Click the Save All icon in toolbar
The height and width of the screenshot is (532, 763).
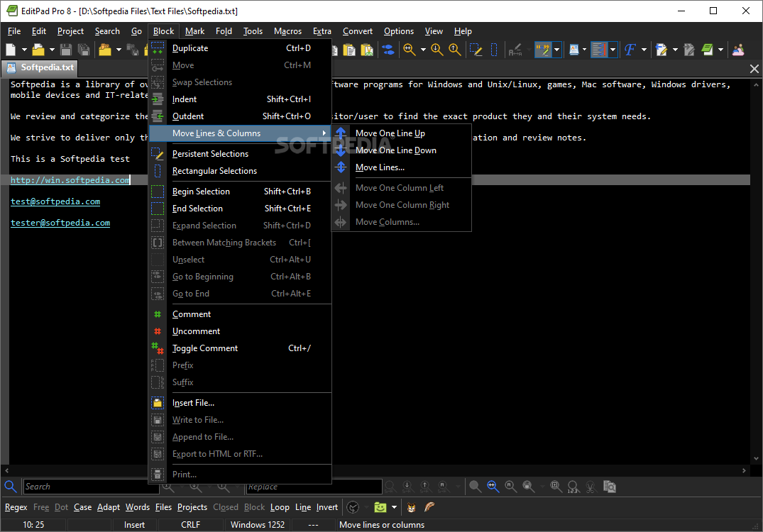[x=84, y=50]
